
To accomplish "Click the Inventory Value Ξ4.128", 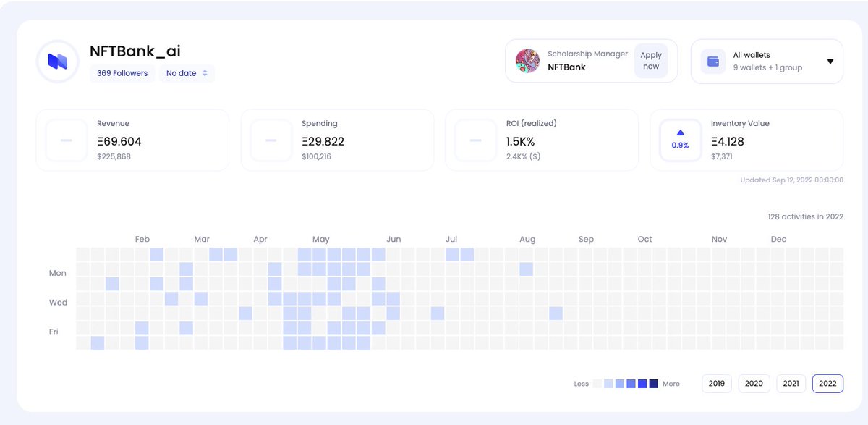I will pos(728,141).
